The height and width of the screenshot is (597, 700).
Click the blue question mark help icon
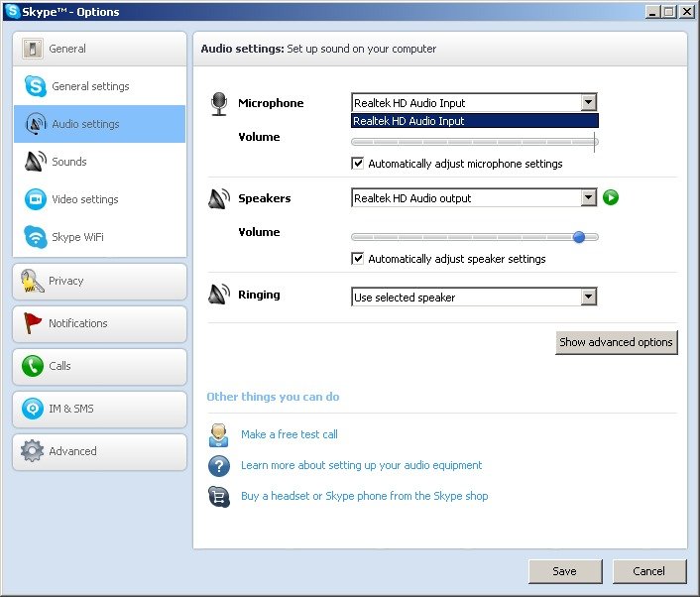click(x=219, y=466)
